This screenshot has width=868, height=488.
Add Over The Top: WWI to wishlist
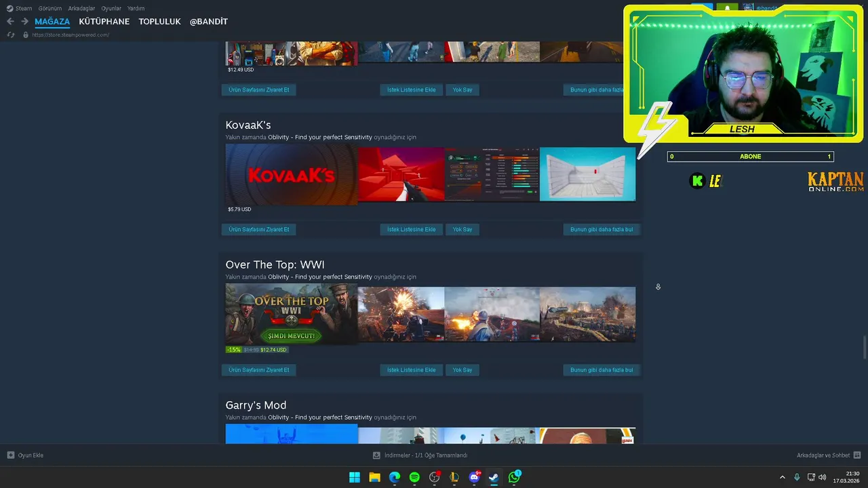coord(411,370)
